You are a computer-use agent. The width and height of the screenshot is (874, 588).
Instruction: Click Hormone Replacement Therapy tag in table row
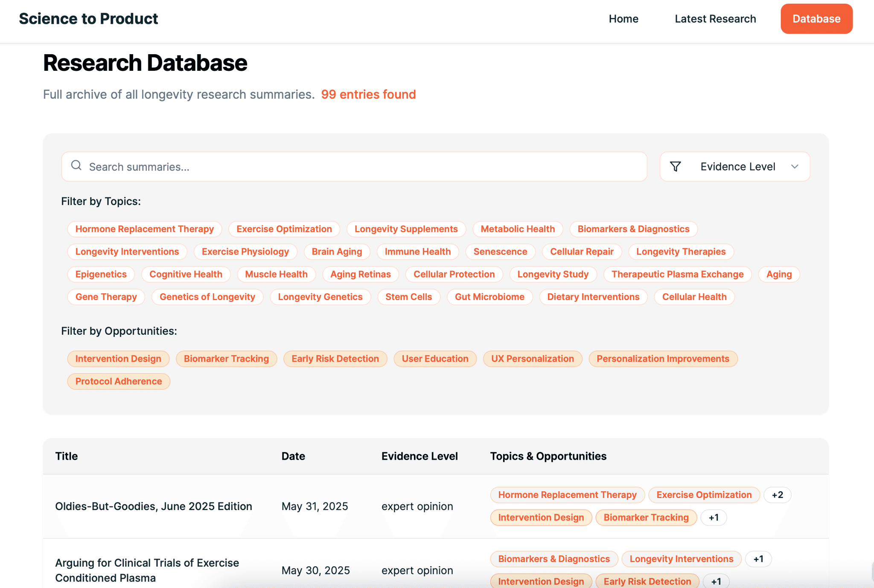tap(567, 495)
